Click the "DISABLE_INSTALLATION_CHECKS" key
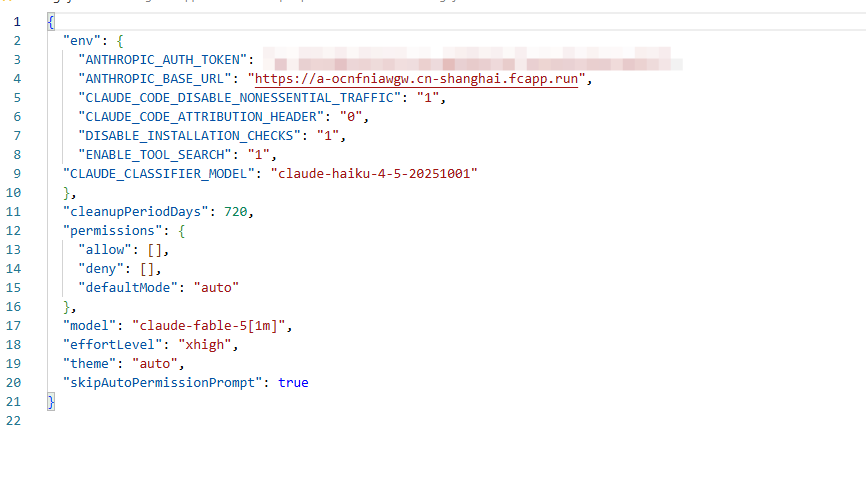866x483 pixels. tap(189, 136)
